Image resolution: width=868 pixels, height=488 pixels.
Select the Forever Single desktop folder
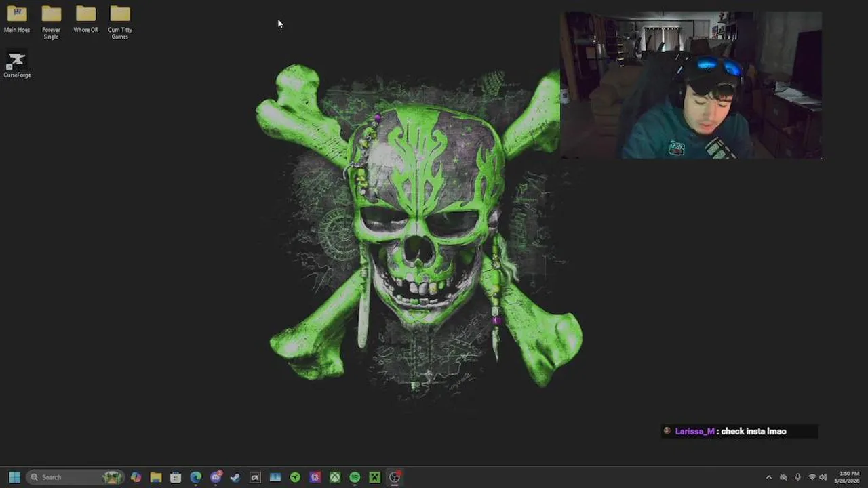(52, 22)
